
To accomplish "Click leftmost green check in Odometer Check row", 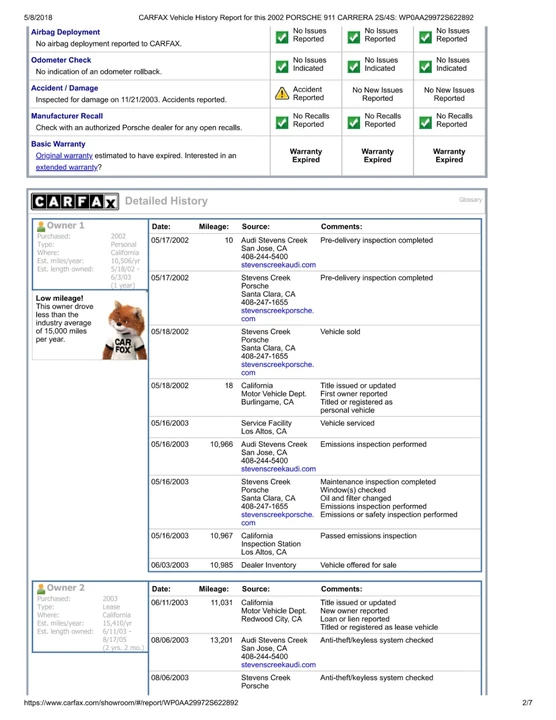I will [x=282, y=67].
